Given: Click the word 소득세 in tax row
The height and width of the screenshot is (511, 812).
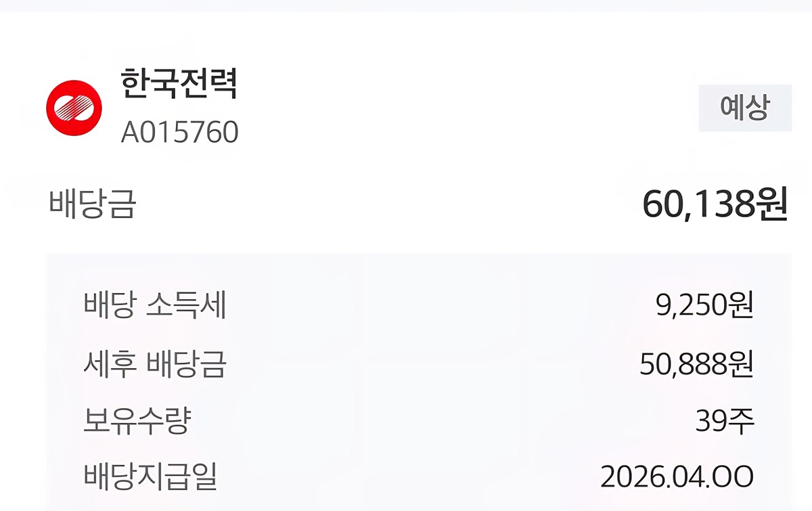Looking at the screenshot, I should pos(186,306).
